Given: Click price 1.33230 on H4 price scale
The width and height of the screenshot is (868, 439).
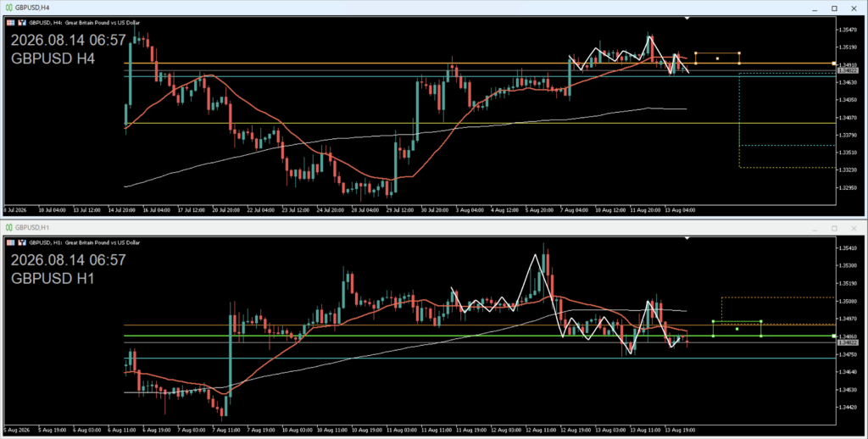Looking at the screenshot, I should 847,170.
